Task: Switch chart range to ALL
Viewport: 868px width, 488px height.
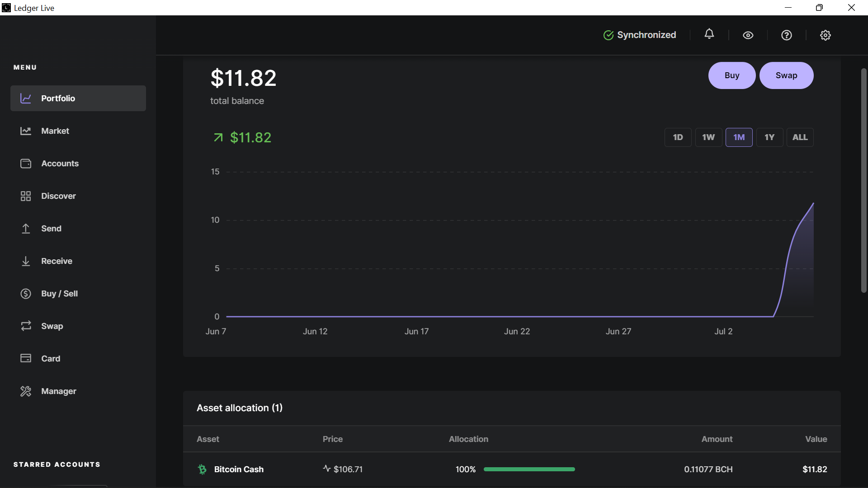Action: click(x=800, y=137)
